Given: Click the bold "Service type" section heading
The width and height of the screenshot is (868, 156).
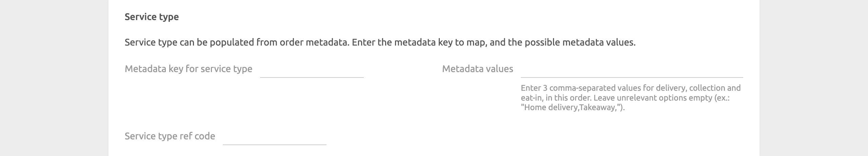Looking at the screenshot, I should (x=152, y=17).
